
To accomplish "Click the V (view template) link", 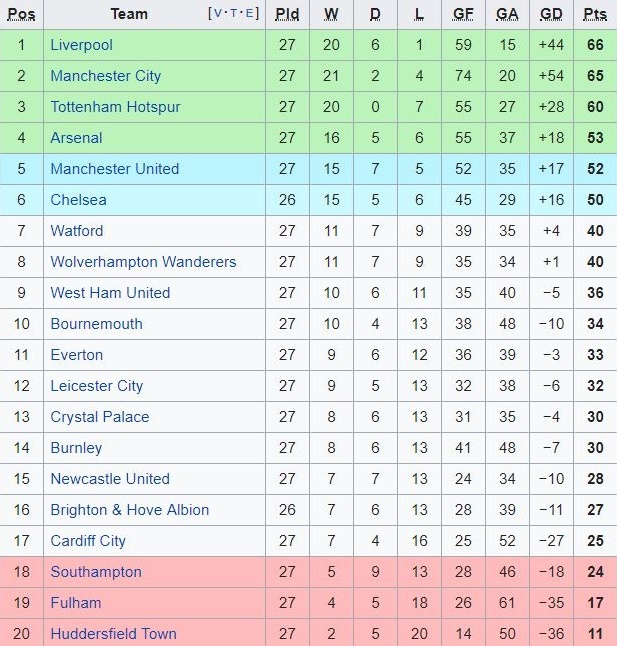I will [x=217, y=14].
